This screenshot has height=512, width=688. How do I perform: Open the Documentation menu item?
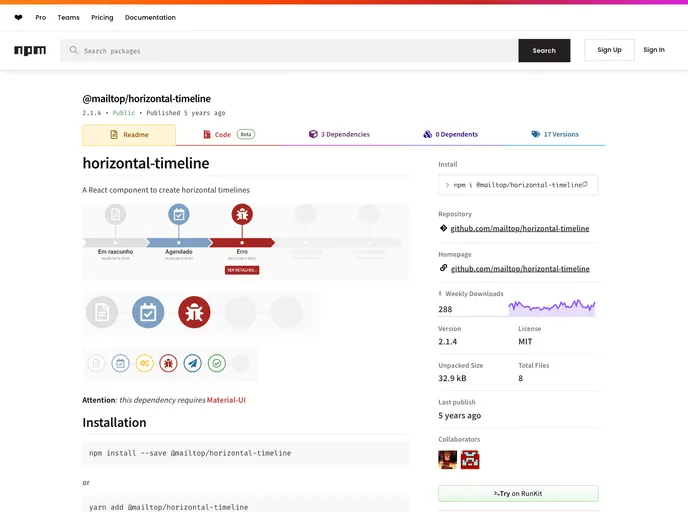[x=150, y=18]
